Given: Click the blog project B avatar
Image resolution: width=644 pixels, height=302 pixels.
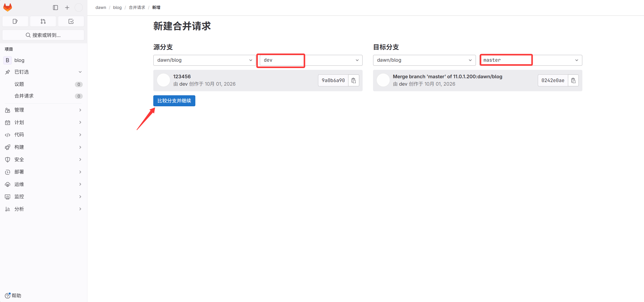Looking at the screenshot, I should click(7, 60).
